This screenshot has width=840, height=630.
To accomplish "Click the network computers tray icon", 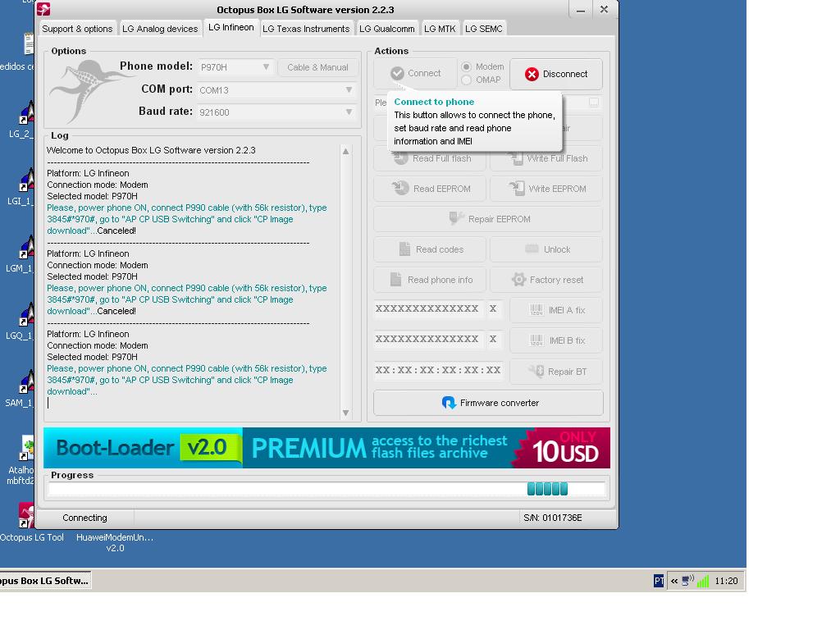I will pyautogui.click(x=688, y=581).
